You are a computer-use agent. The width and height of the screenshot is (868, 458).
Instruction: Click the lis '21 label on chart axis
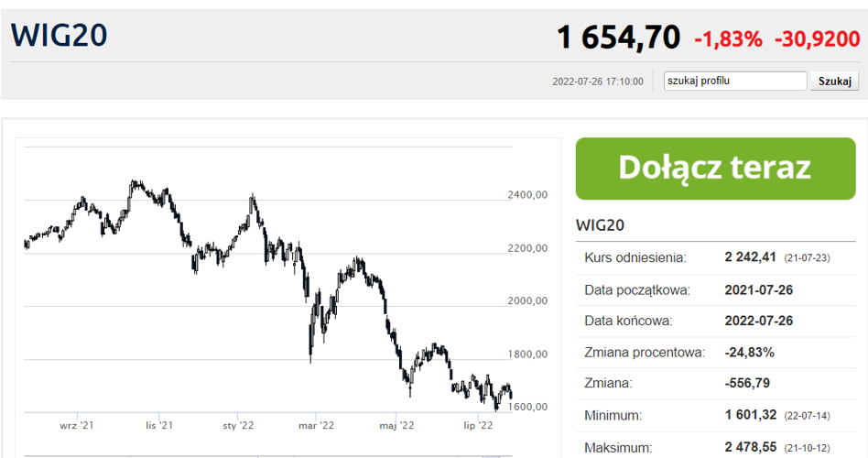(x=159, y=425)
